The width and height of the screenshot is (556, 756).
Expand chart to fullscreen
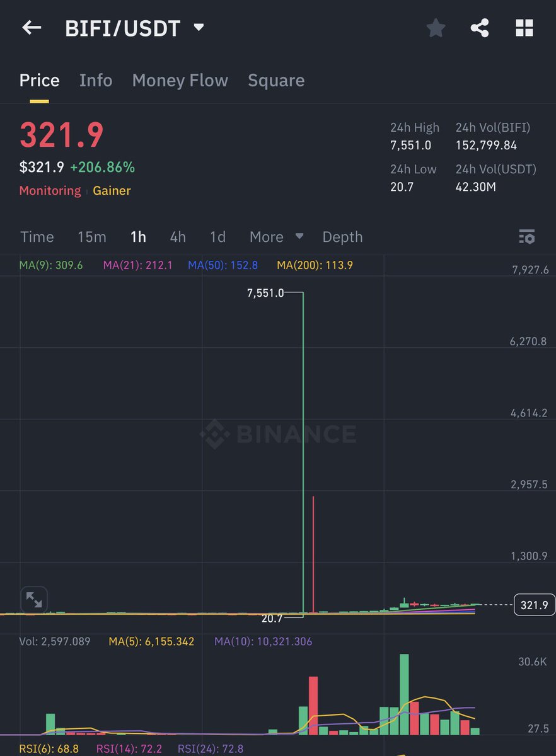(34, 600)
